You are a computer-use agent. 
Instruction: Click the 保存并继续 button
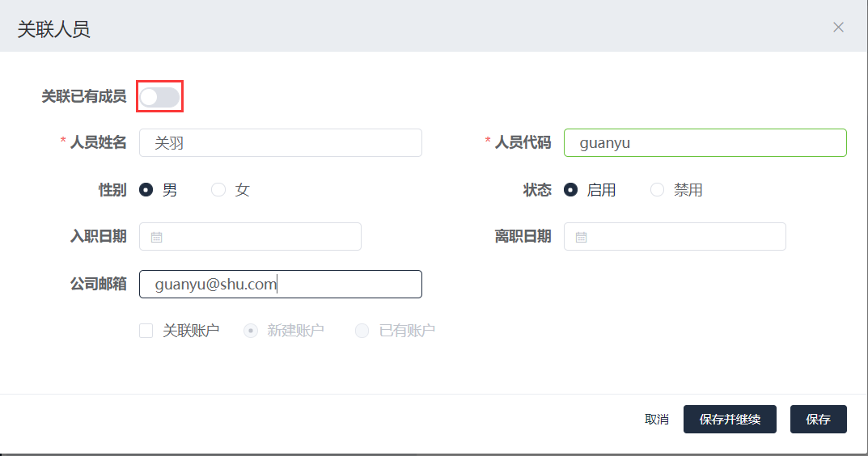pyautogui.click(x=730, y=420)
